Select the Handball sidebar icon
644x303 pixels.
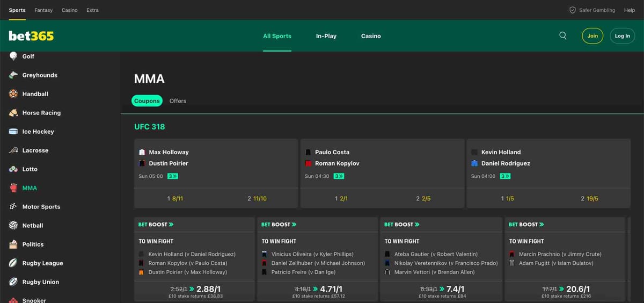[13, 94]
